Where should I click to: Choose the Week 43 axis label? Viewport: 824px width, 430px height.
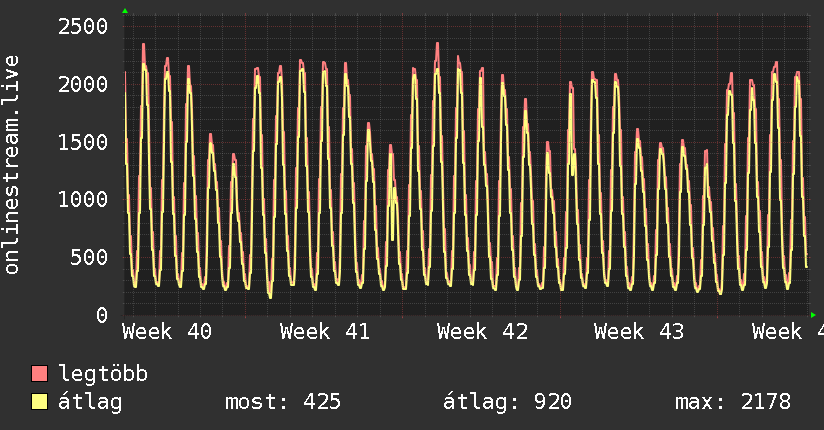point(639,332)
